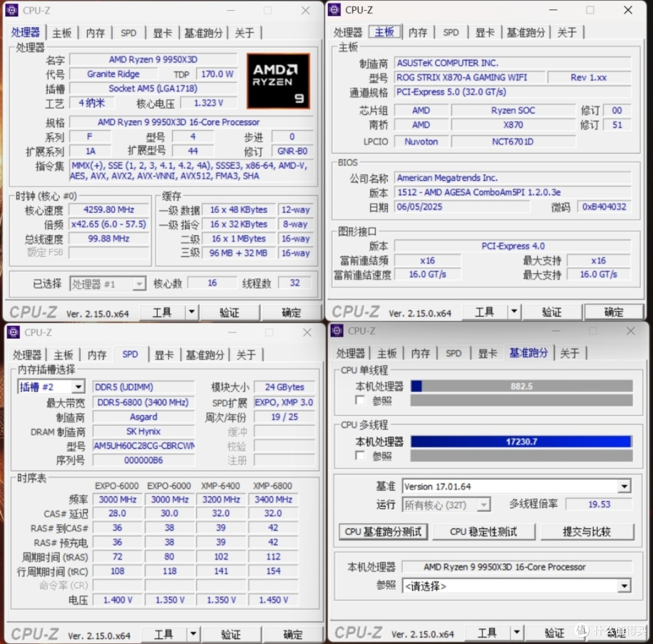Open the 所有核心 (32T) run dropdown

click(x=446, y=505)
